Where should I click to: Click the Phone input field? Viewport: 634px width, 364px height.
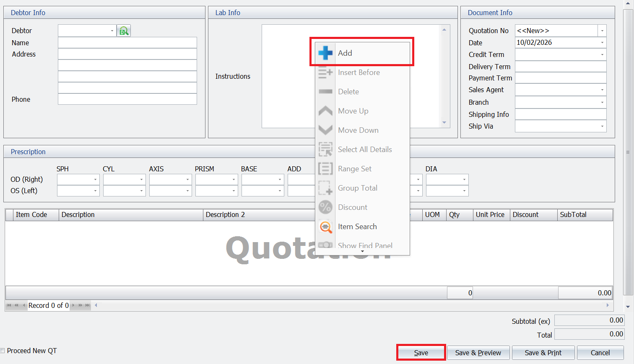pos(127,99)
